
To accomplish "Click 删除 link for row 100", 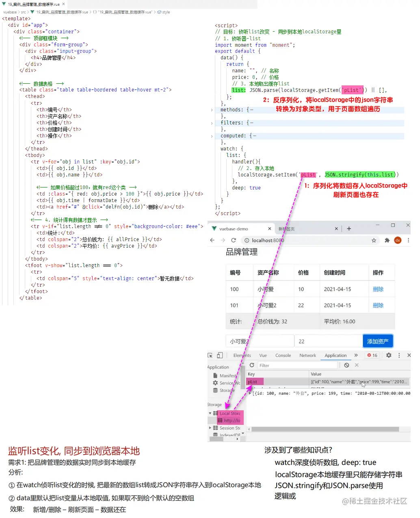I will (378, 289).
